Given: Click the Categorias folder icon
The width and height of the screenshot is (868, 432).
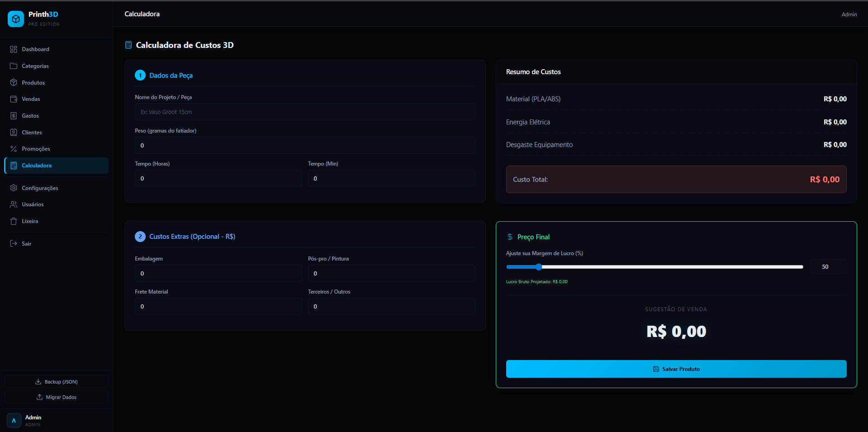Looking at the screenshot, I should [x=14, y=66].
